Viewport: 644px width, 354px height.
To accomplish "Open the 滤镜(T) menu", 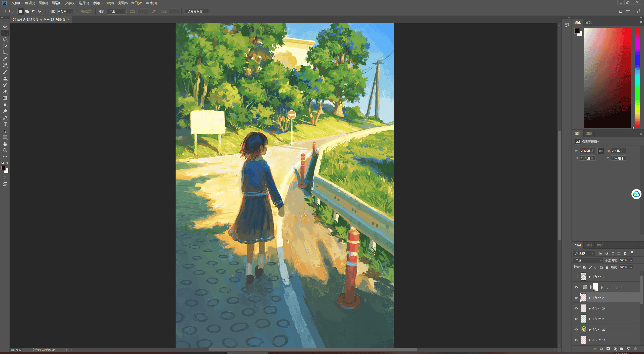I will pos(98,3).
